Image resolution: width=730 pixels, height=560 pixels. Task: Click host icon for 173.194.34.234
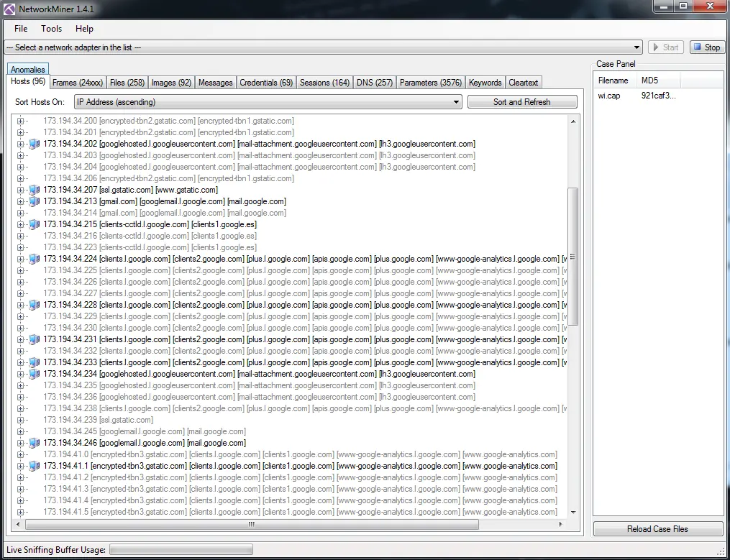point(34,374)
